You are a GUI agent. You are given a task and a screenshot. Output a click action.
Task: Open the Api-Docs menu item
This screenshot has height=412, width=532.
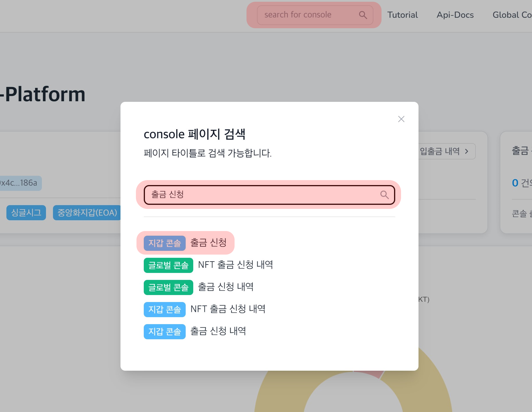tap(455, 15)
